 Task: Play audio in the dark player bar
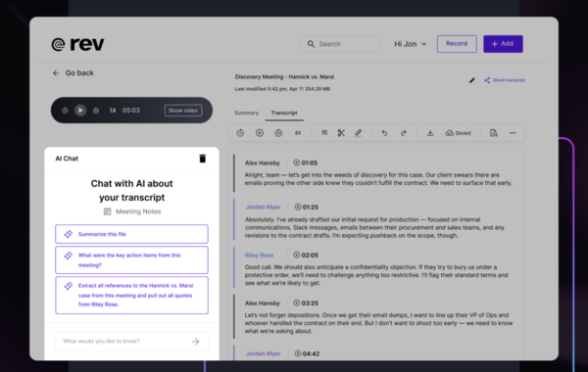(80, 111)
